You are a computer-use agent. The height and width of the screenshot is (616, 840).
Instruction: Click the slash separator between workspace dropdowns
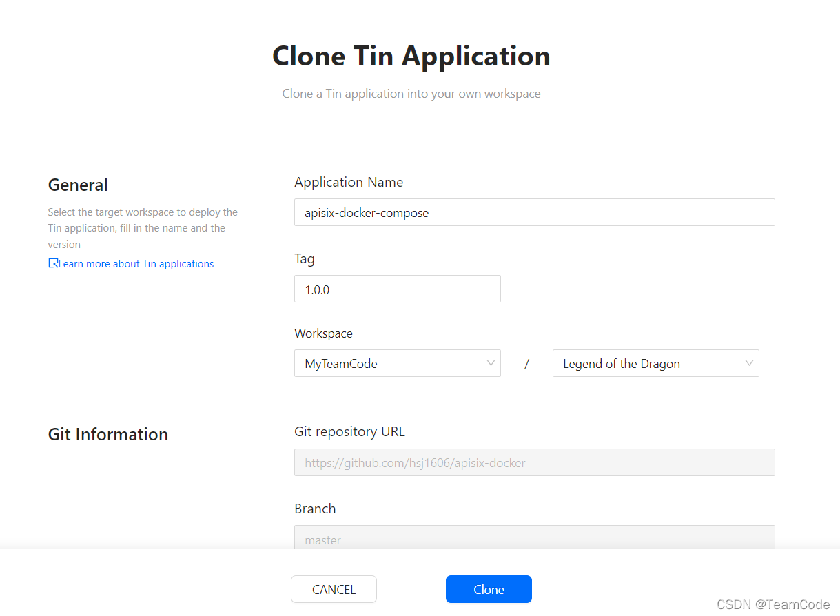(x=526, y=364)
